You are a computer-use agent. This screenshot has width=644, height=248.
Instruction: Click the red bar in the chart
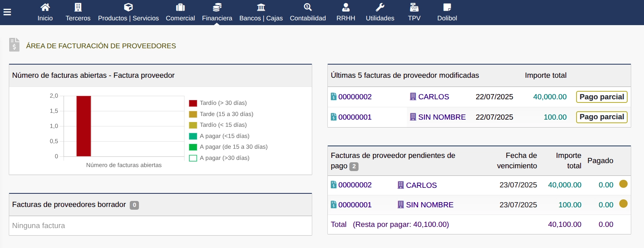(x=83, y=126)
